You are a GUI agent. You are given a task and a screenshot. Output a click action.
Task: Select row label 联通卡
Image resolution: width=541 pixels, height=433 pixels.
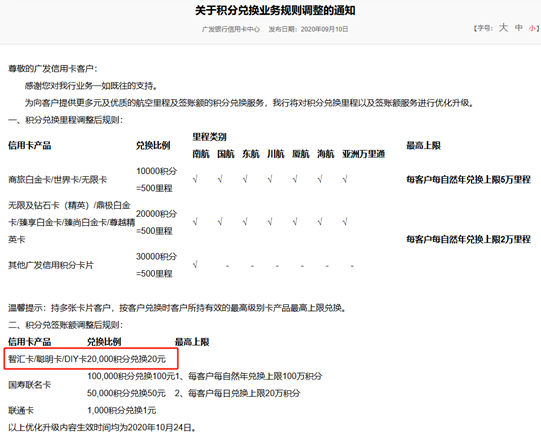pyautogui.click(x=21, y=411)
